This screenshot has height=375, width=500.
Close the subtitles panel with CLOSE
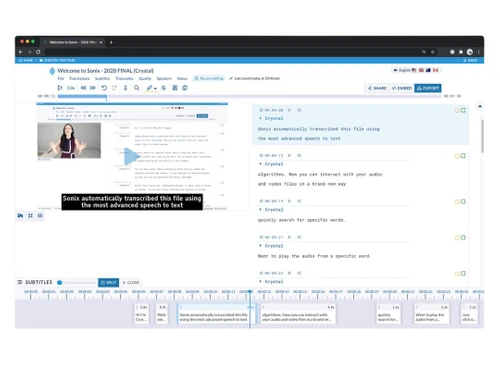[131, 282]
